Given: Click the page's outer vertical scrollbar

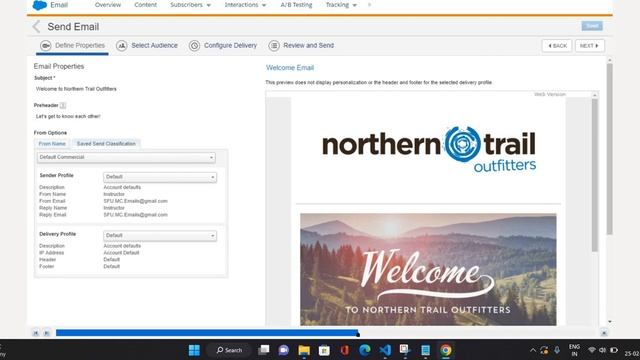Looking at the screenshot, I should click(x=609, y=149).
